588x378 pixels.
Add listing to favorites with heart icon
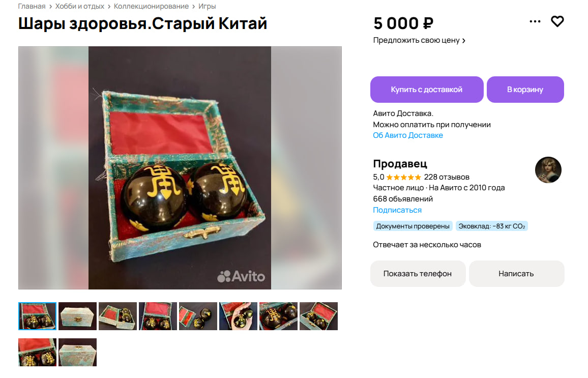click(x=557, y=21)
